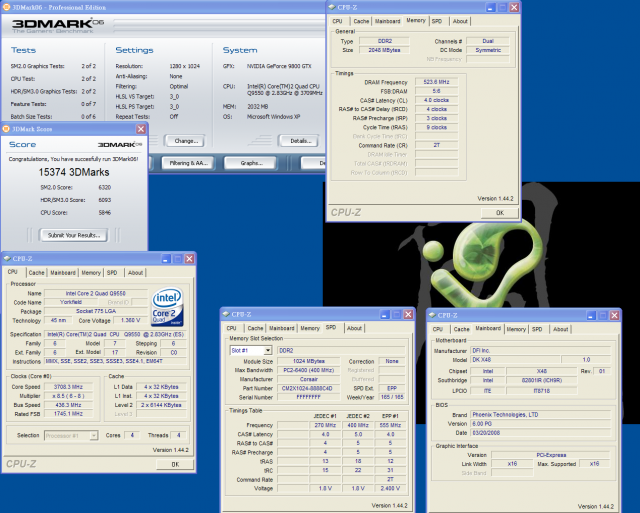Open the Graphs... button in 3DMark06
The height and width of the screenshot is (513, 640).
click(x=251, y=163)
